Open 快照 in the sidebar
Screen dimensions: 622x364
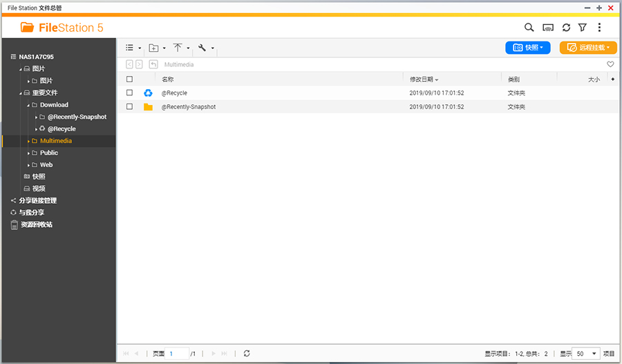39,176
